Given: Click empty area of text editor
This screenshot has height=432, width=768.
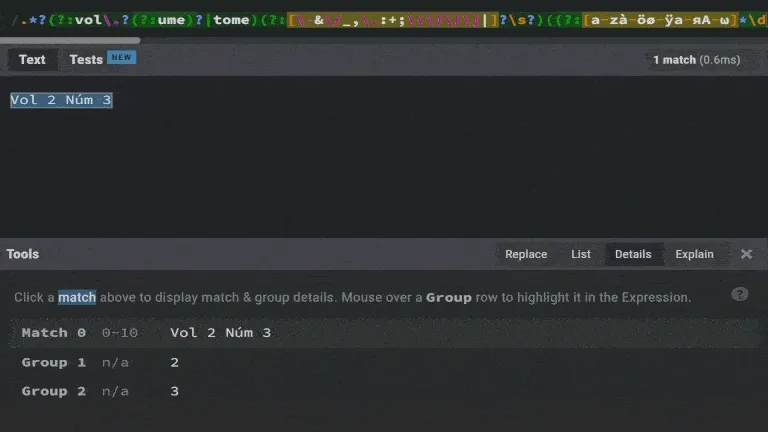Looking at the screenshot, I should 384,171.
